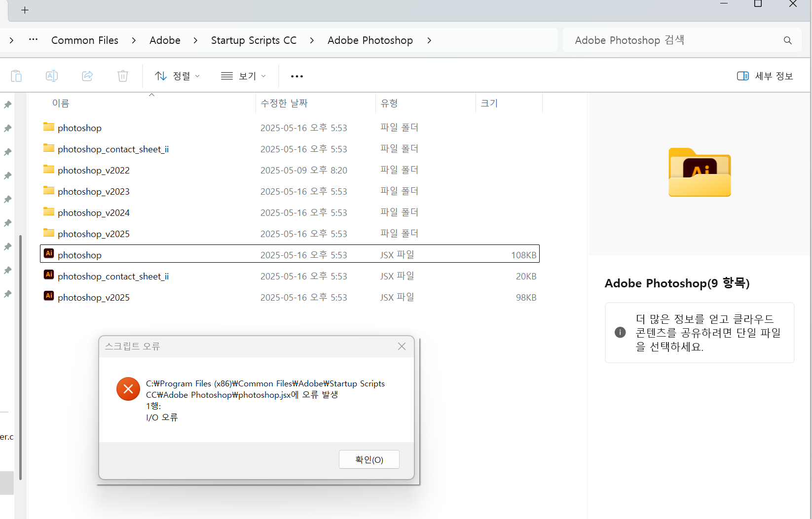
Task: Click the Rename icon in the toolbar
Action: pos(51,75)
